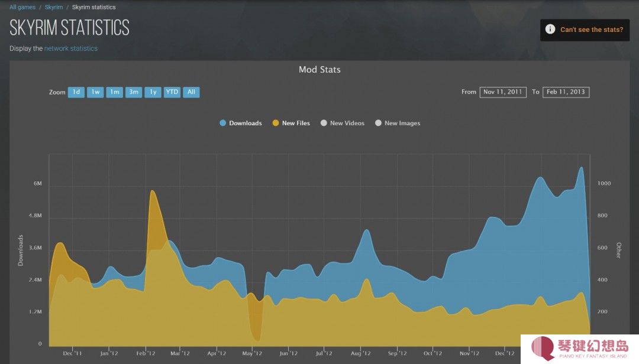Click the Jun '12 x-axis label
Screen dimensions: 639x364
click(289, 353)
